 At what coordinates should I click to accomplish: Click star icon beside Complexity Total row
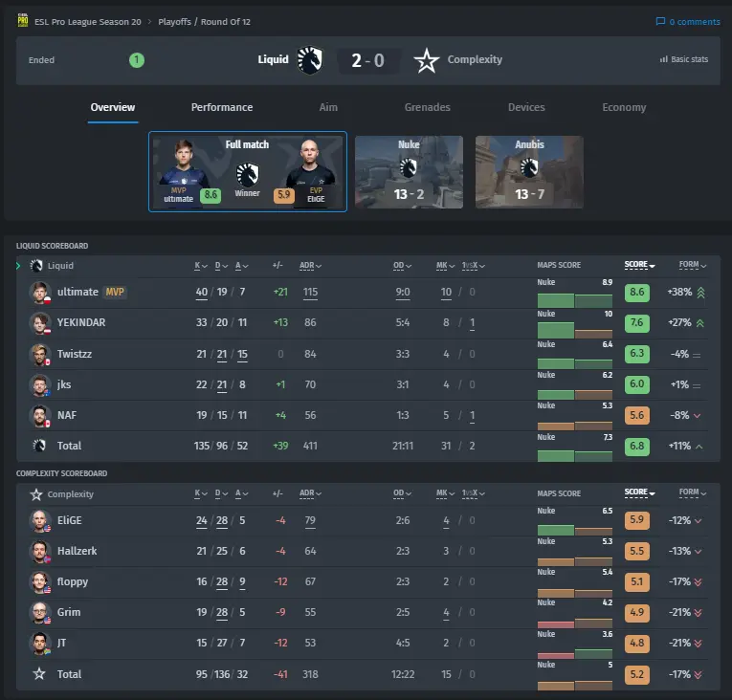click(39, 674)
